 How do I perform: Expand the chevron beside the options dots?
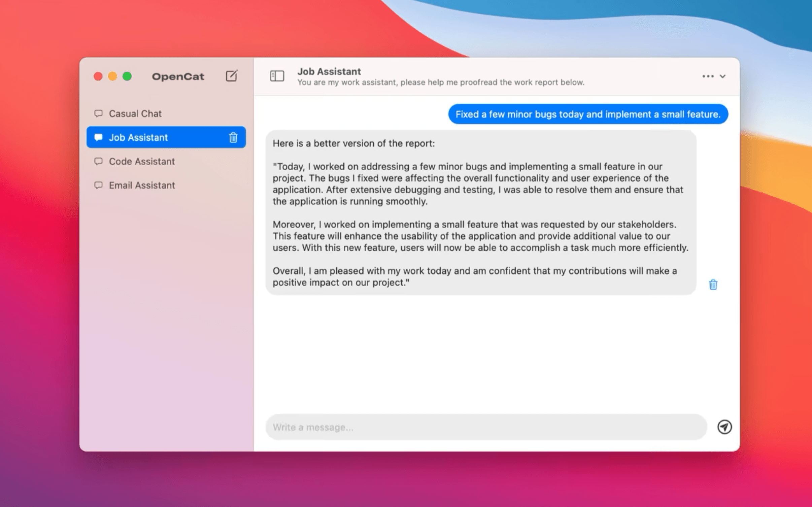pyautogui.click(x=722, y=76)
